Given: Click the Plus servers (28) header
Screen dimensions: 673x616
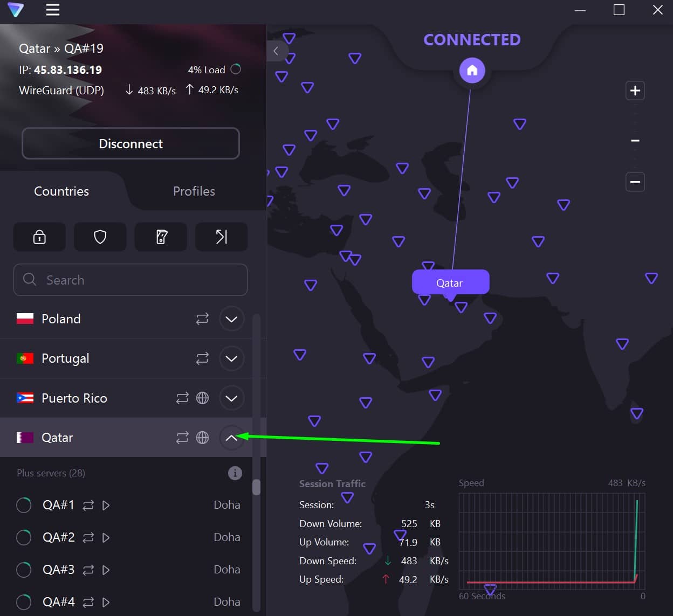Looking at the screenshot, I should pos(51,473).
